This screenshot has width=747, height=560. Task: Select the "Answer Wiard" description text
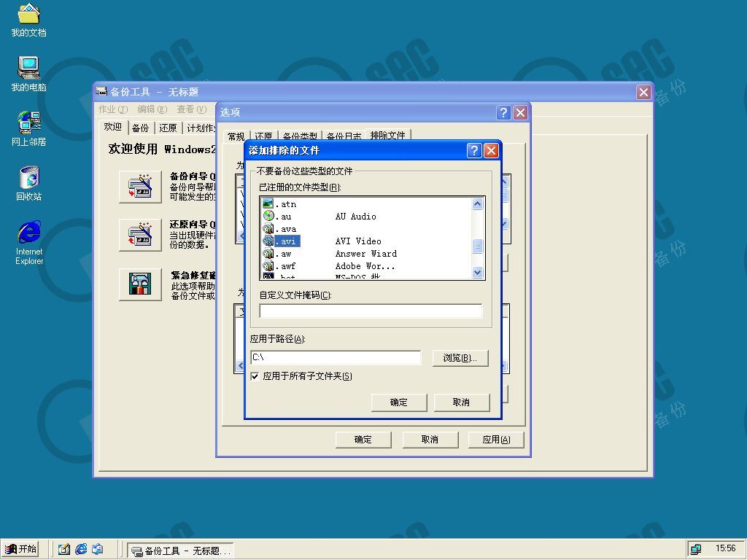pos(366,253)
